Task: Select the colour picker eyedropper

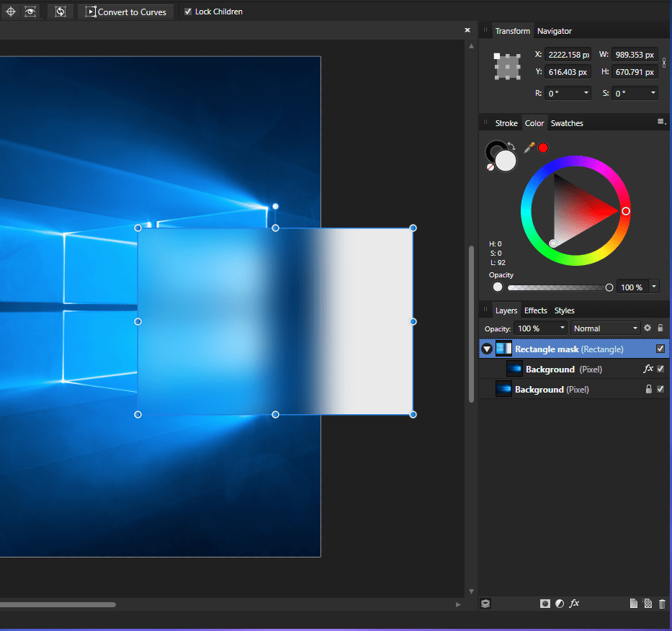Action: pos(529,148)
